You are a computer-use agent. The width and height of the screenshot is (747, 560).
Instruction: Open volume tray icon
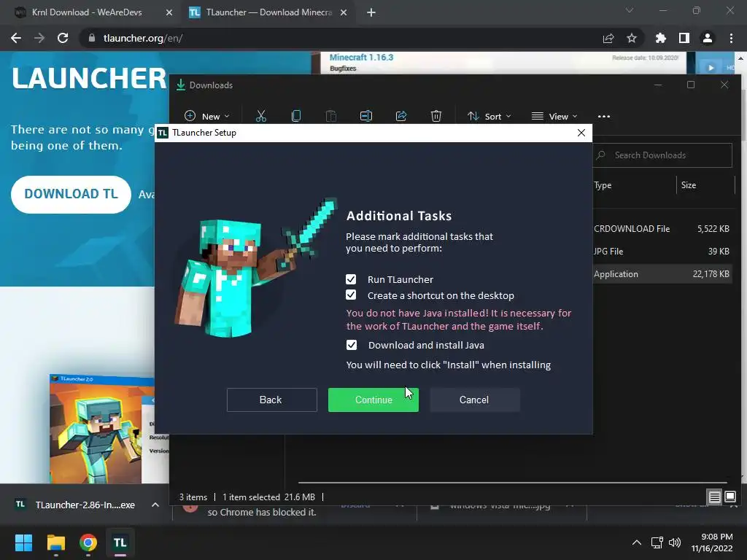tap(675, 542)
